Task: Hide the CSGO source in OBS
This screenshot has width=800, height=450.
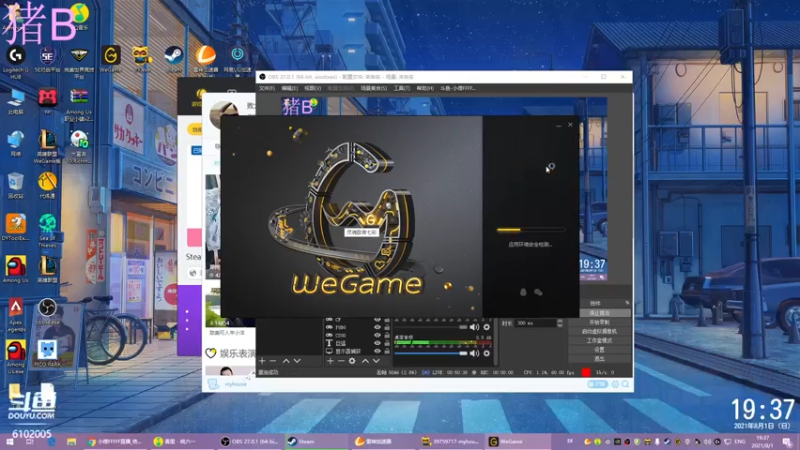Action: tap(378, 336)
